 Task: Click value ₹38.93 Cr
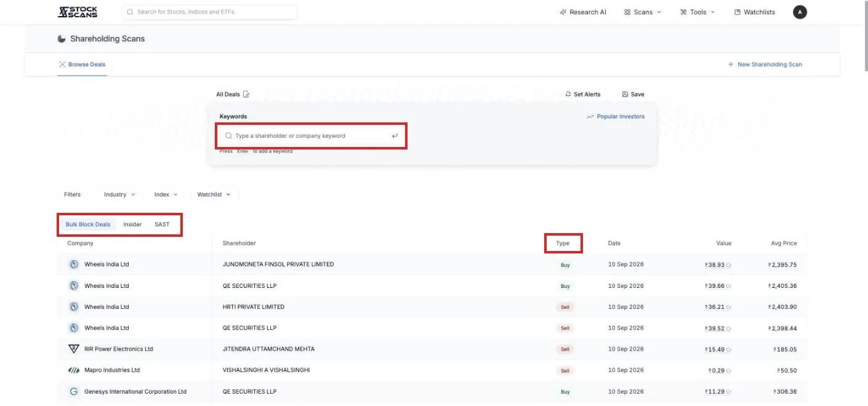[718, 265]
